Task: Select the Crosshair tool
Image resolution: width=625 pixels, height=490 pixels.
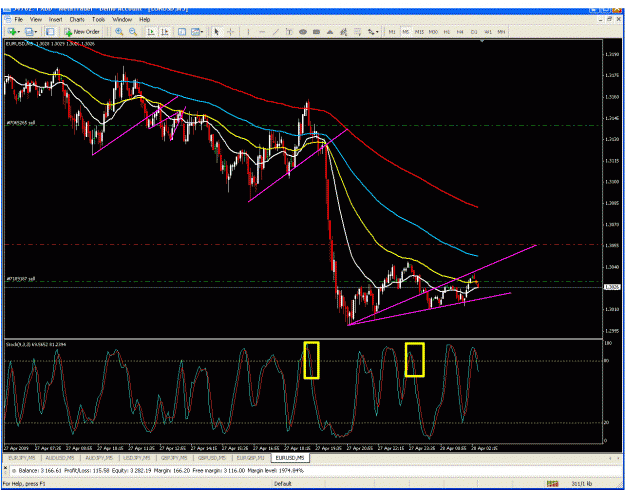Action: click(231, 32)
